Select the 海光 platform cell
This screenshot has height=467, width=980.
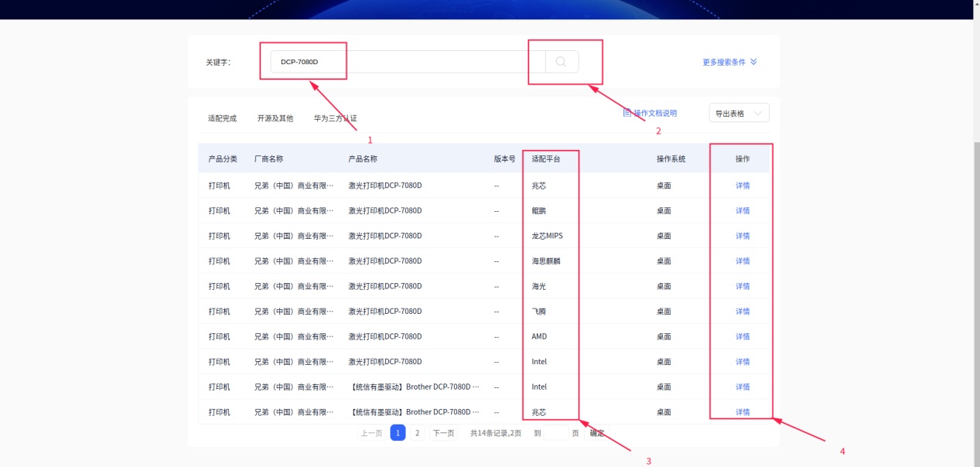click(x=538, y=286)
